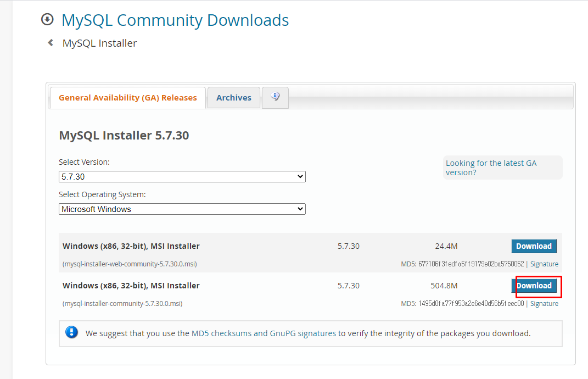Click the 504.8M file size value
Viewport: 588px width, 379px height.
pyautogui.click(x=444, y=286)
